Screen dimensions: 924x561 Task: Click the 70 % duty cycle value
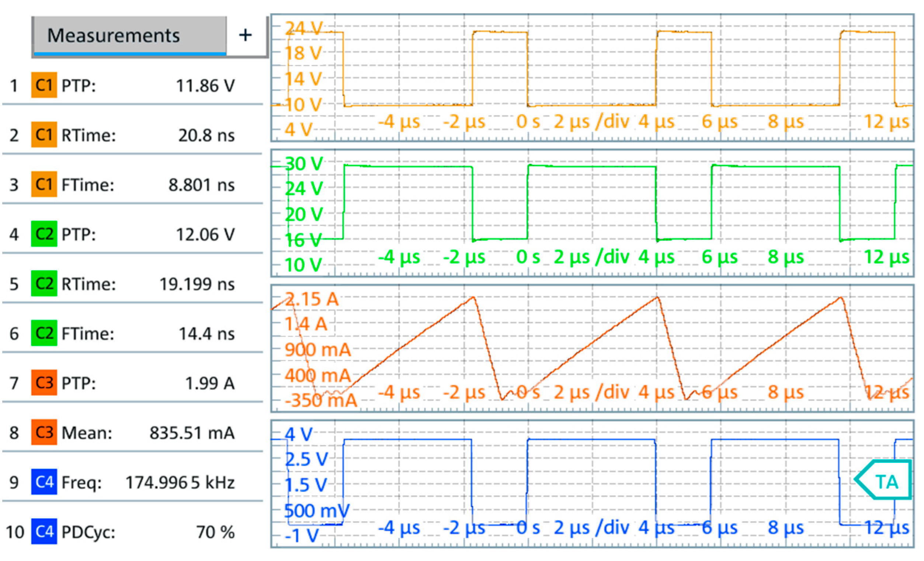coord(215,532)
